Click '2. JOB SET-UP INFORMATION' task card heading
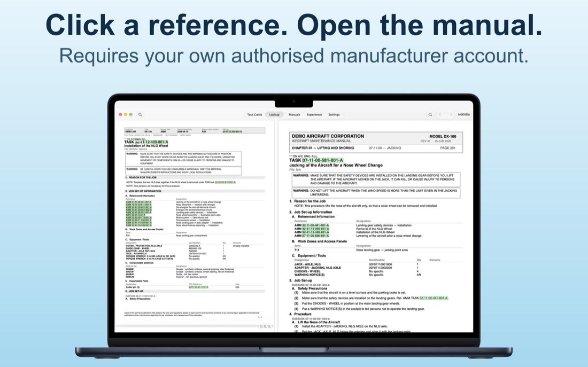588x367 pixels. click(143, 191)
